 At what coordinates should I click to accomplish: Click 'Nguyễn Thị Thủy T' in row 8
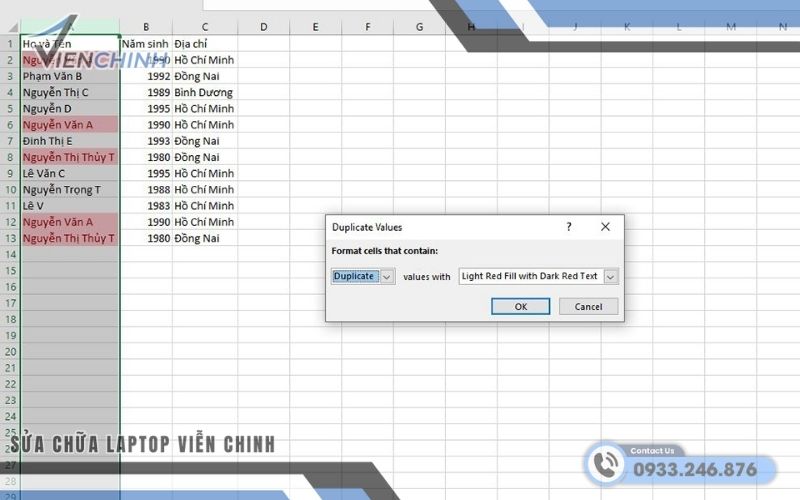(x=70, y=158)
